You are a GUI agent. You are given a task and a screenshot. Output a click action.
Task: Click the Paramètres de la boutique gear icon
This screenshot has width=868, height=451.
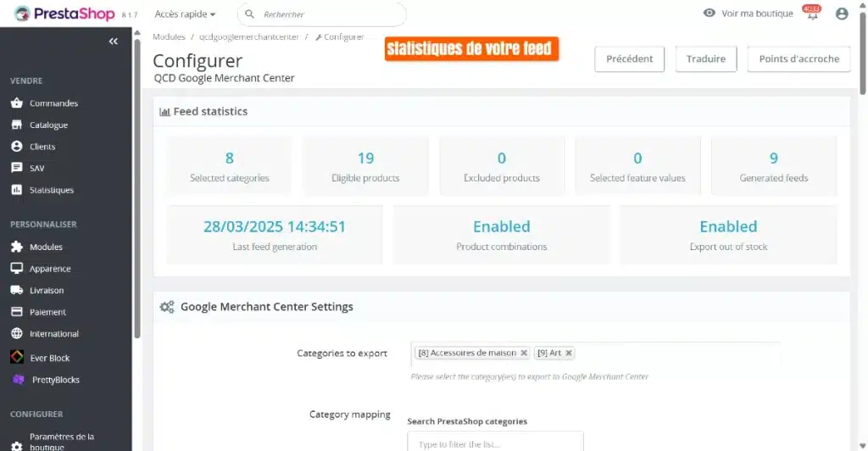(x=17, y=445)
